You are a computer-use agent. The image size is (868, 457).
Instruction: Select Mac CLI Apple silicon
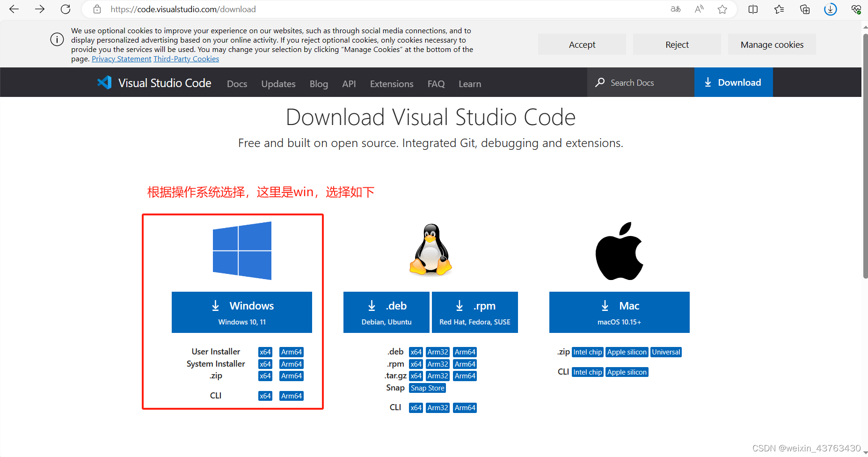[627, 372]
